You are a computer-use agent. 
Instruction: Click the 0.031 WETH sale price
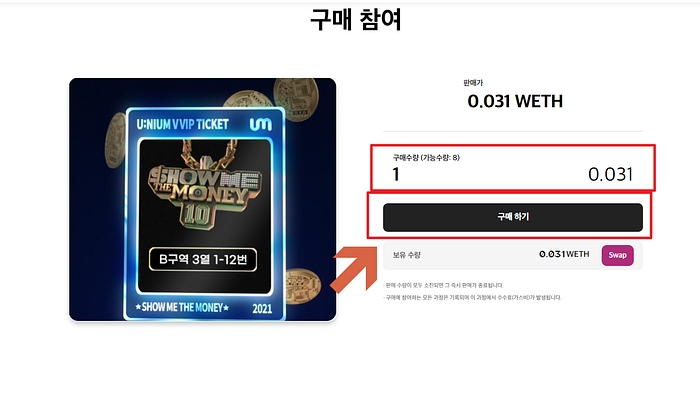pos(515,101)
